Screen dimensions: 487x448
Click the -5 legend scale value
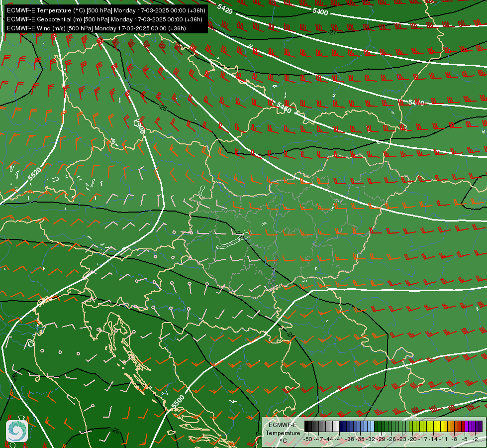click(x=465, y=439)
